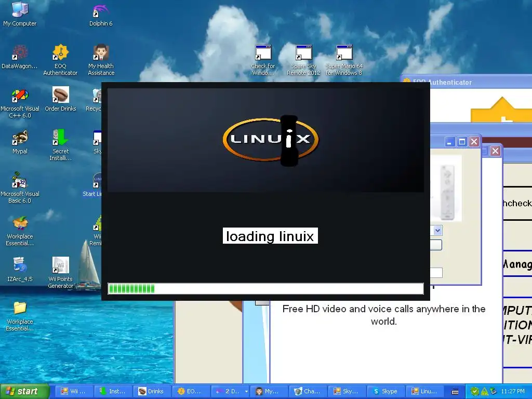Switch to the Skype taskbar button
Screen dimensions: 532x399
click(x=386, y=391)
